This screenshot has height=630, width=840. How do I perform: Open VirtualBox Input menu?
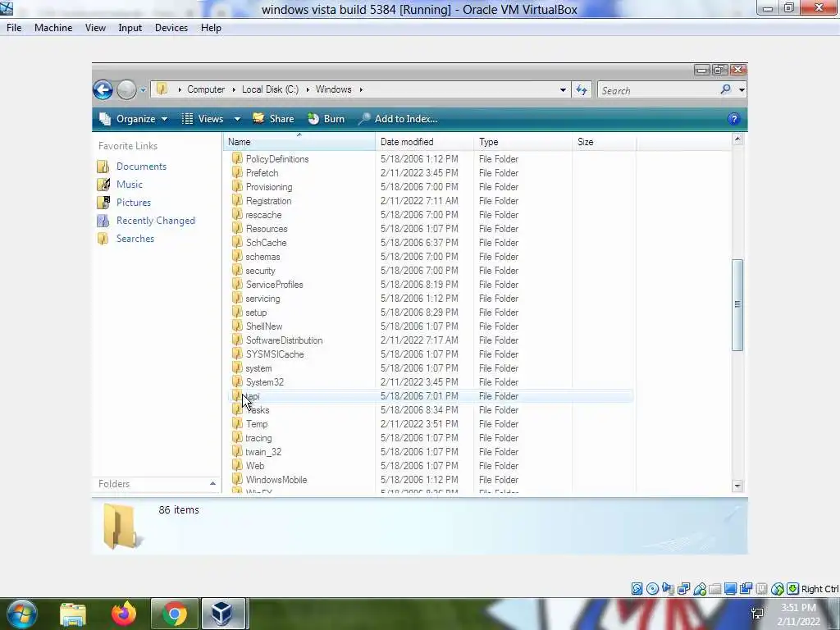point(130,28)
